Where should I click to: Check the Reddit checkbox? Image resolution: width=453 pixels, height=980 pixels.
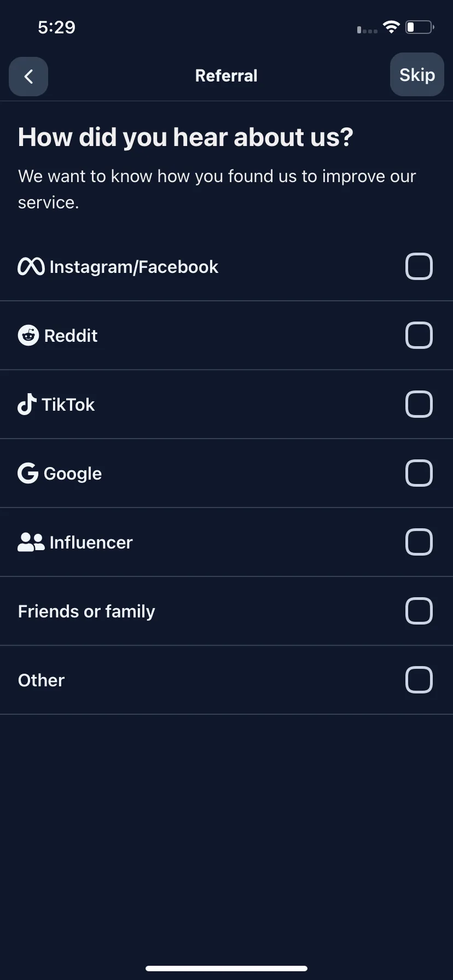pos(419,335)
